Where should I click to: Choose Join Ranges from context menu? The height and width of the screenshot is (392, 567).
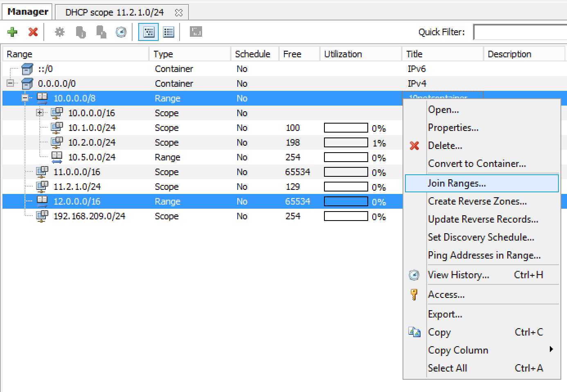tap(457, 183)
